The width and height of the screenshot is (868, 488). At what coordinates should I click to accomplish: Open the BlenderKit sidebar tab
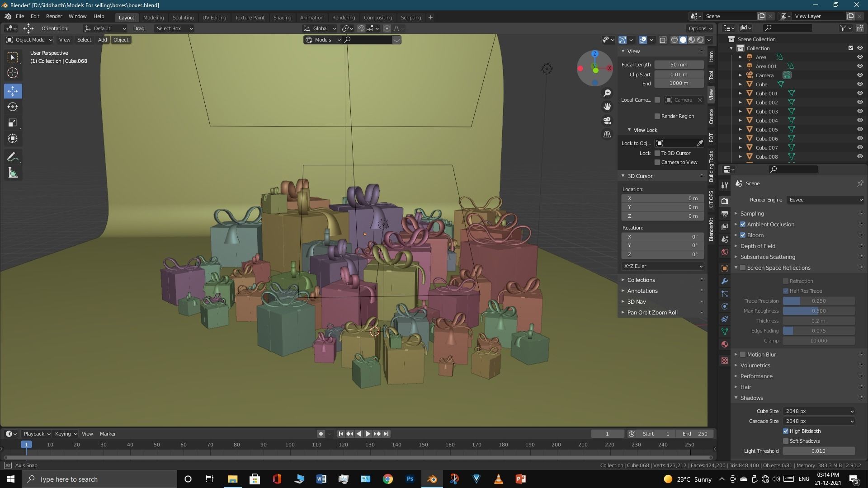click(x=712, y=229)
